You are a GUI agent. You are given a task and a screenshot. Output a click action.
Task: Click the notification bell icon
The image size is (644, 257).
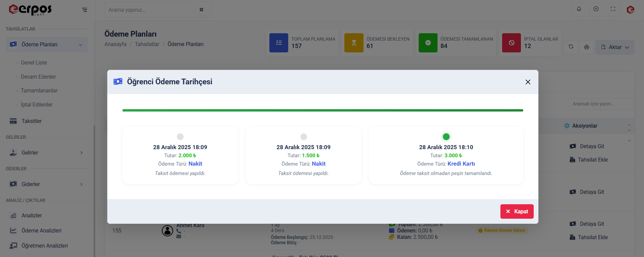pos(579,9)
